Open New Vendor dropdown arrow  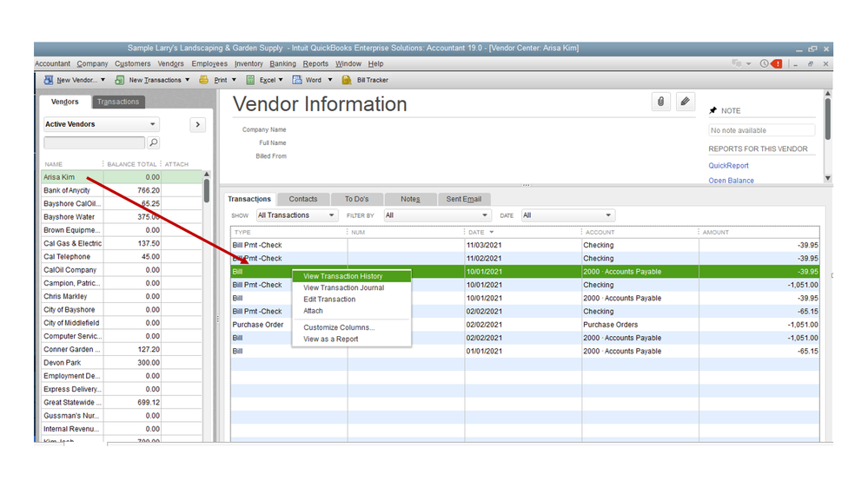[x=103, y=80]
